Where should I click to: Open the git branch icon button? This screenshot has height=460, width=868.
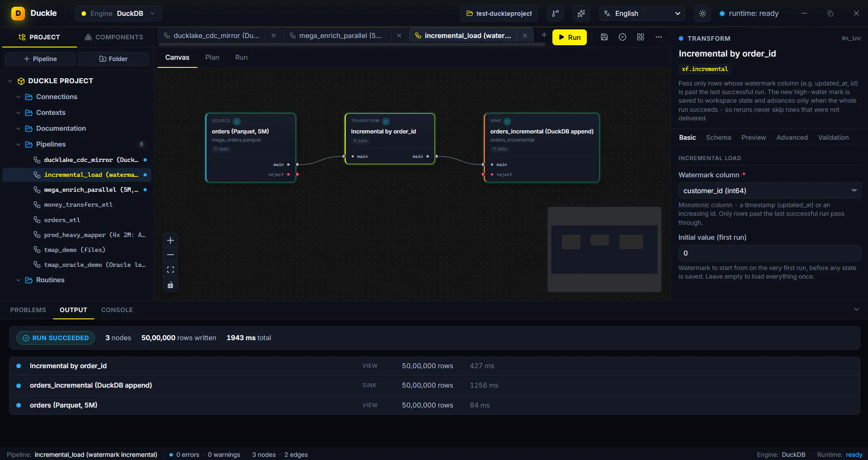click(555, 14)
